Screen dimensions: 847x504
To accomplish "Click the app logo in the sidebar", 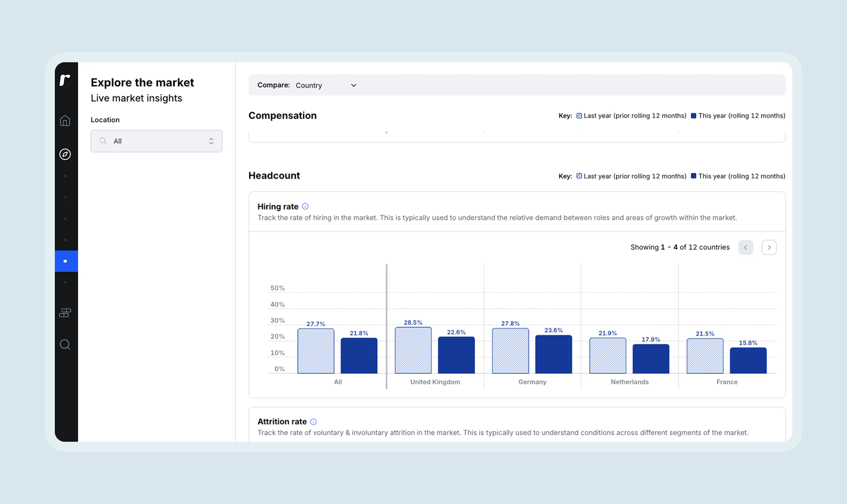I will pyautogui.click(x=65, y=80).
